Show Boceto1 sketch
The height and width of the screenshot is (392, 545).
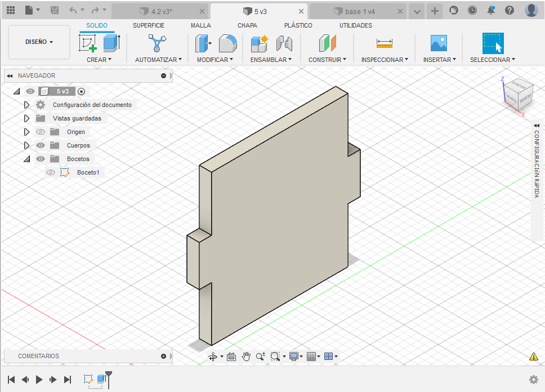coord(51,172)
